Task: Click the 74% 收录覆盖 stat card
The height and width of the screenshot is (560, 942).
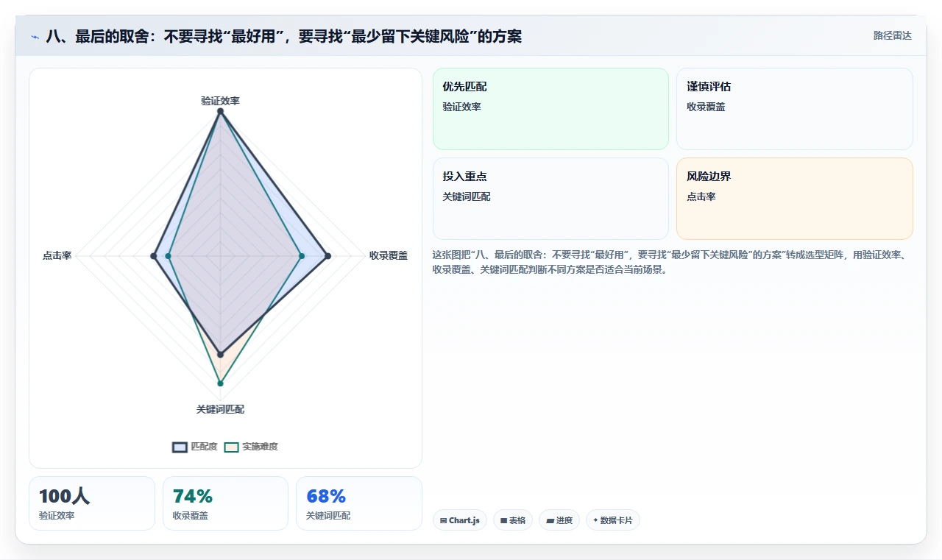Action: [225, 503]
